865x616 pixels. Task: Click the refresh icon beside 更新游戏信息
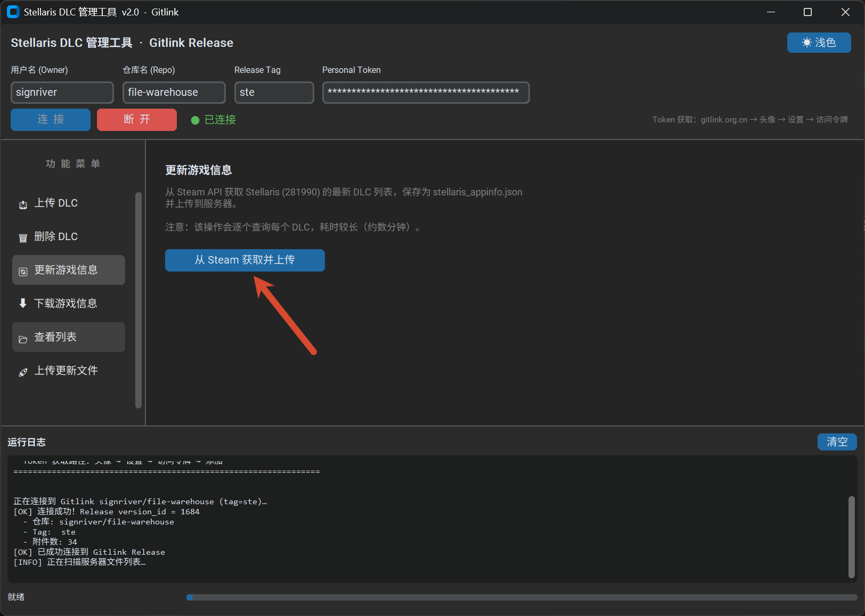23,272
